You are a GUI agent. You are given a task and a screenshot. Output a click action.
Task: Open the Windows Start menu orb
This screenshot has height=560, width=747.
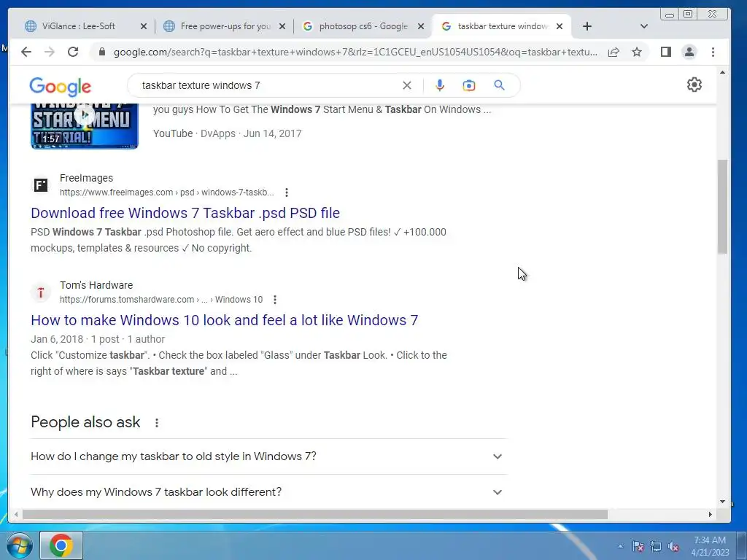tap(19, 545)
